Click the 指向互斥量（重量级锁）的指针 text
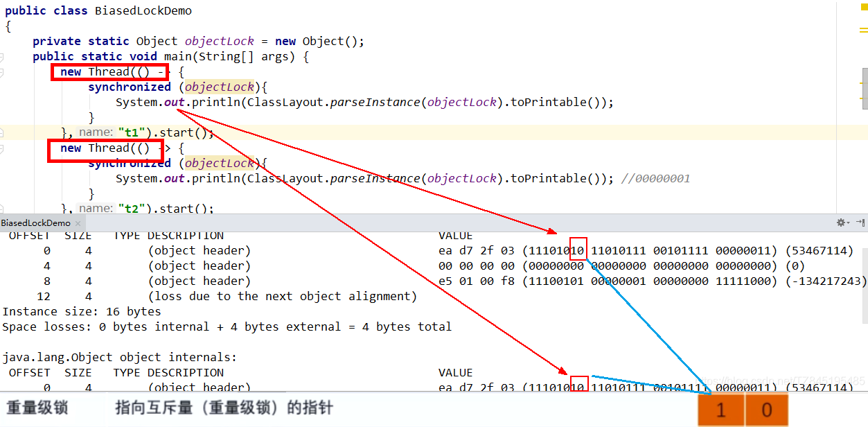Screen dimensions: 868x427 pos(224,408)
